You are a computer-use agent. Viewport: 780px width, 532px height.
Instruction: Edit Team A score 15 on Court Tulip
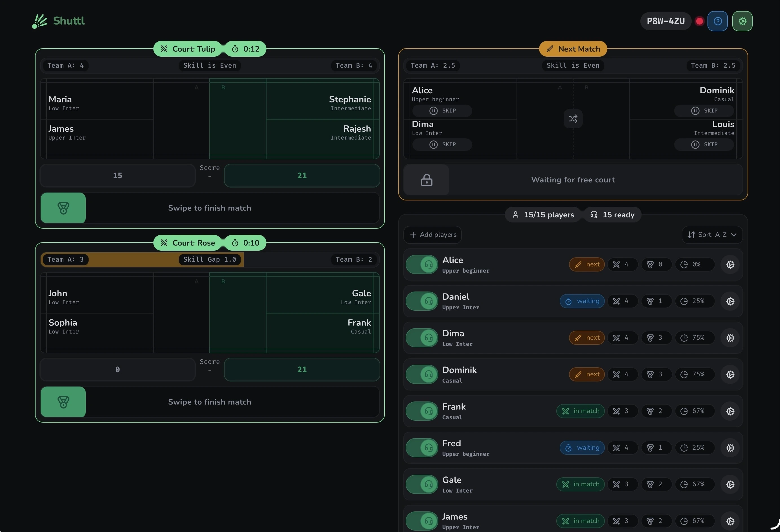117,175
